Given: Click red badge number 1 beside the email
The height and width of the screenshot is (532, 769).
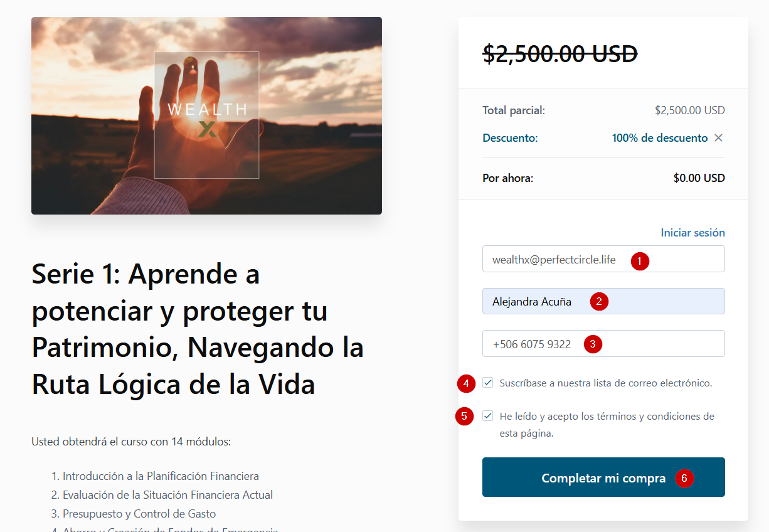Looking at the screenshot, I should [640, 261].
